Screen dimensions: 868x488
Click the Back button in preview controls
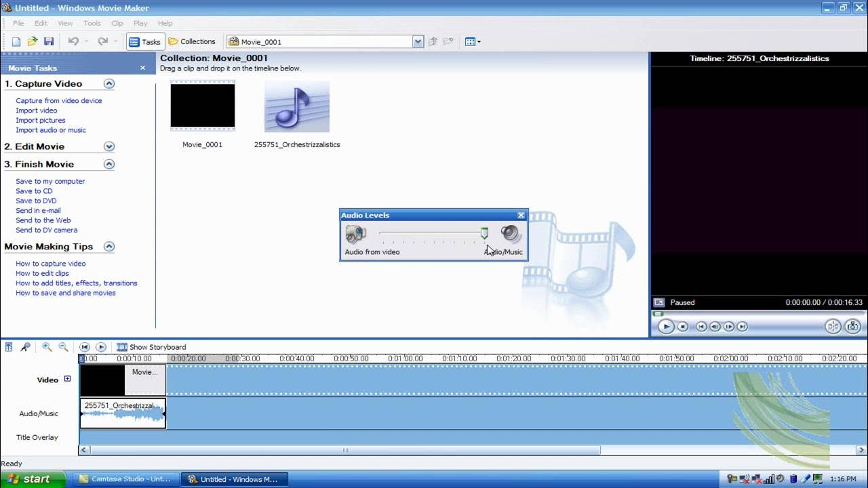[x=701, y=327]
